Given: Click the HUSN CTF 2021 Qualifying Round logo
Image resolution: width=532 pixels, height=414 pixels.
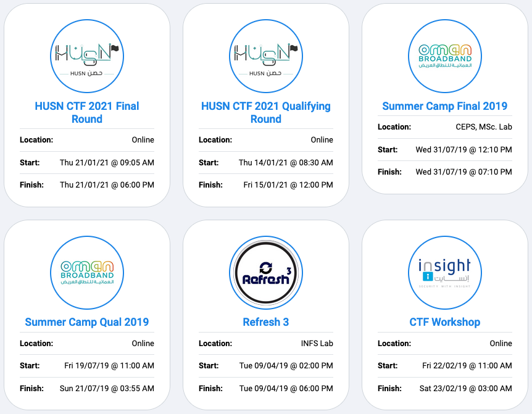Looking at the screenshot, I should 266,56.
